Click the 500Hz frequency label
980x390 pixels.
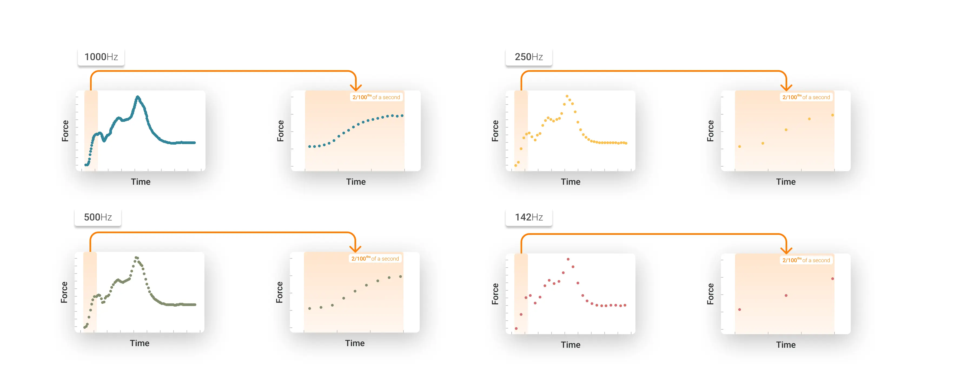(98, 217)
